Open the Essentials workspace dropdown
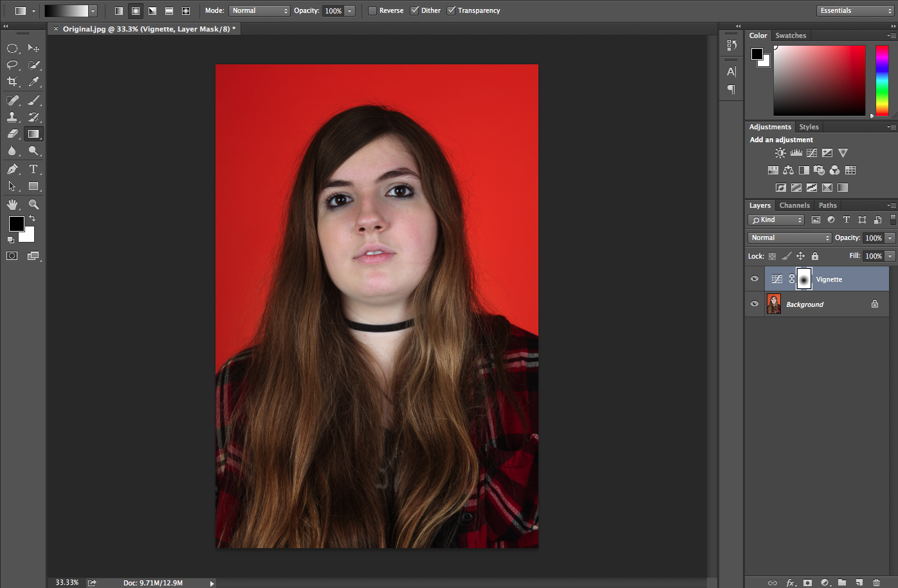This screenshot has height=588, width=898. pos(855,11)
